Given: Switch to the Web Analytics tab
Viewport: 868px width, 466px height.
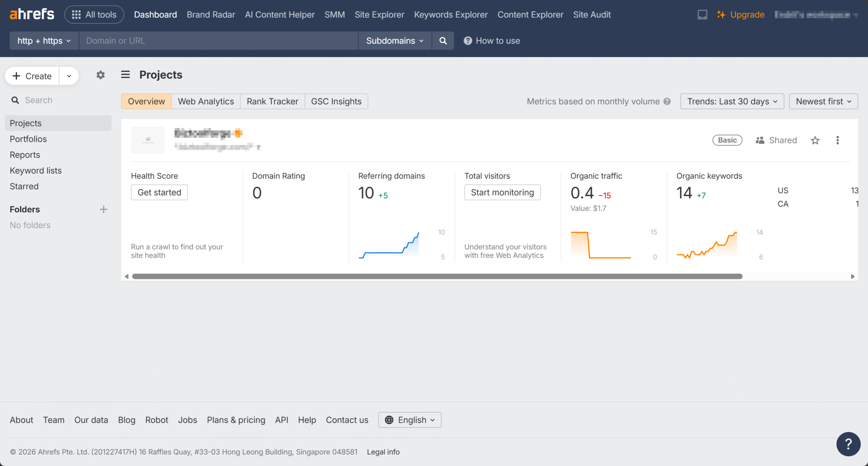Looking at the screenshot, I should click(205, 101).
